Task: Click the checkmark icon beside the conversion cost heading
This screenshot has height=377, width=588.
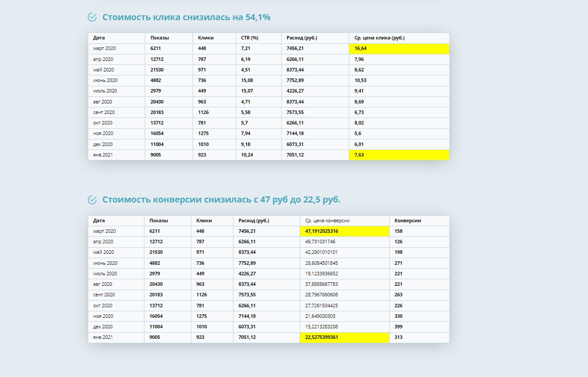Action: click(92, 200)
